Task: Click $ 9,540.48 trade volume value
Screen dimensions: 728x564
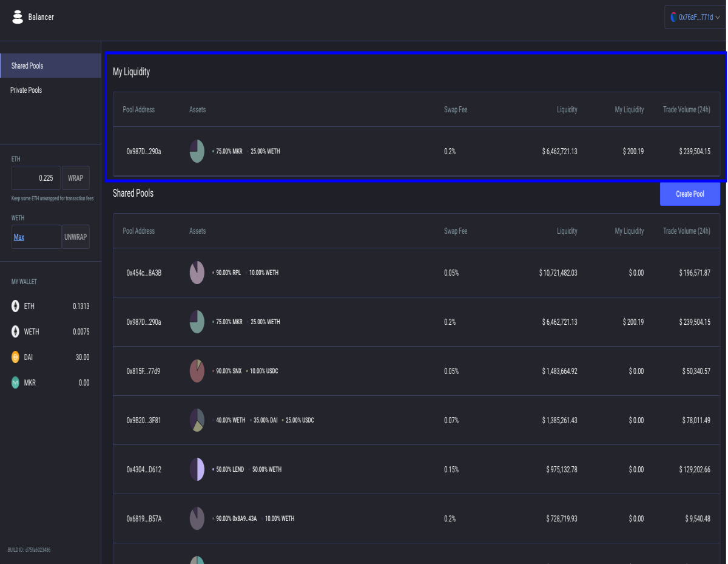Action: [x=697, y=518]
